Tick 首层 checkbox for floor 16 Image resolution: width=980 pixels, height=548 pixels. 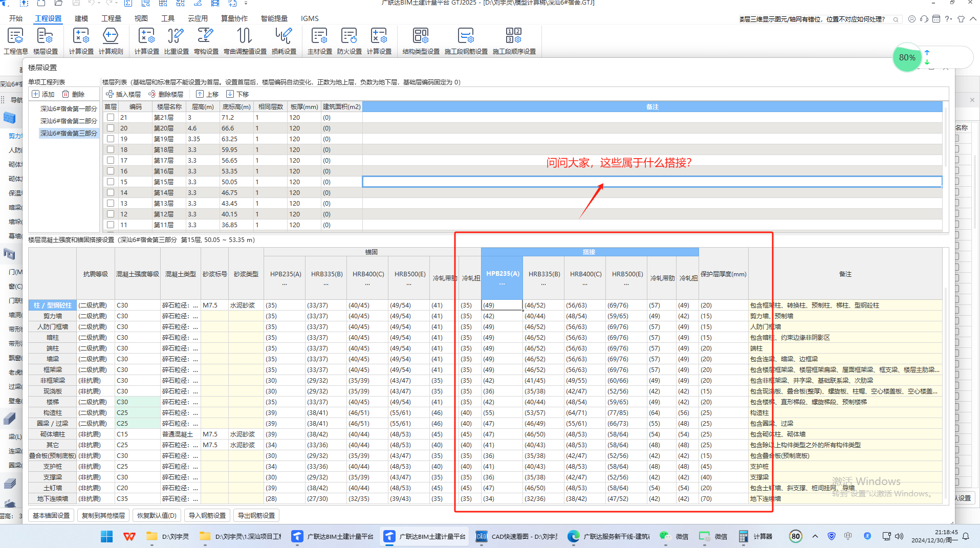111,171
